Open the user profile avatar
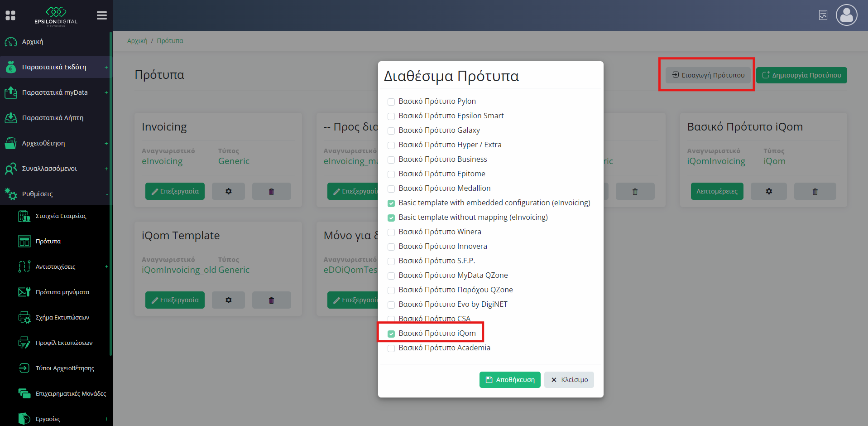 tap(846, 15)
